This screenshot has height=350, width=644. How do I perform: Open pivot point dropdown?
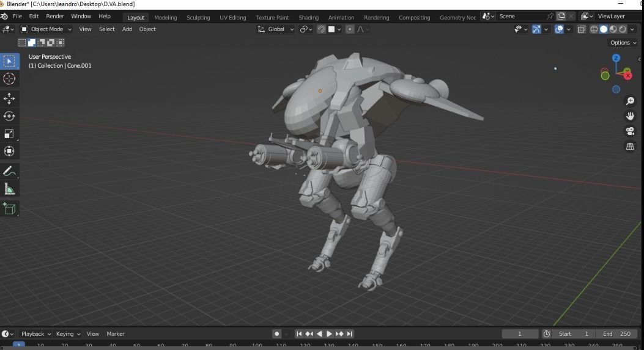pyautogui.click(x=306, y=29)
